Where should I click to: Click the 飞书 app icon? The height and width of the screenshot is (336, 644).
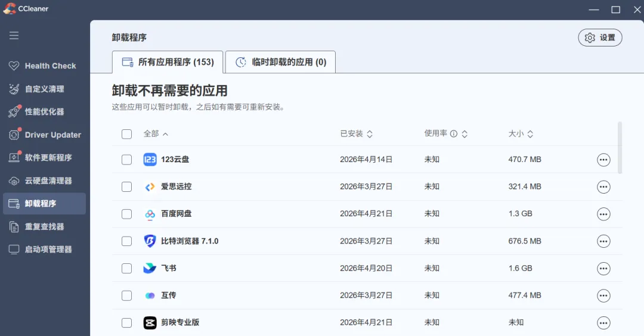[x=150, y=268]
